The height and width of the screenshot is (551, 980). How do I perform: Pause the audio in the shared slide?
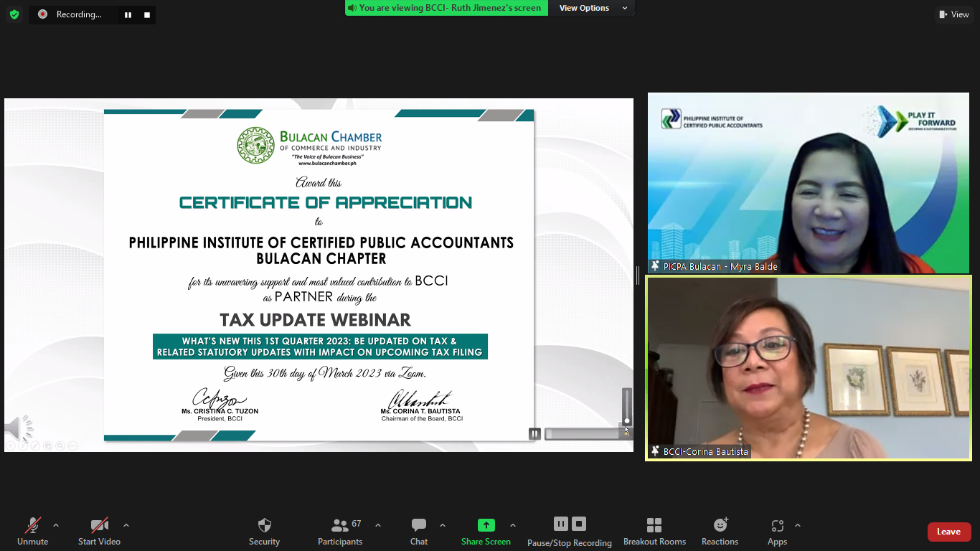point(534,433)
